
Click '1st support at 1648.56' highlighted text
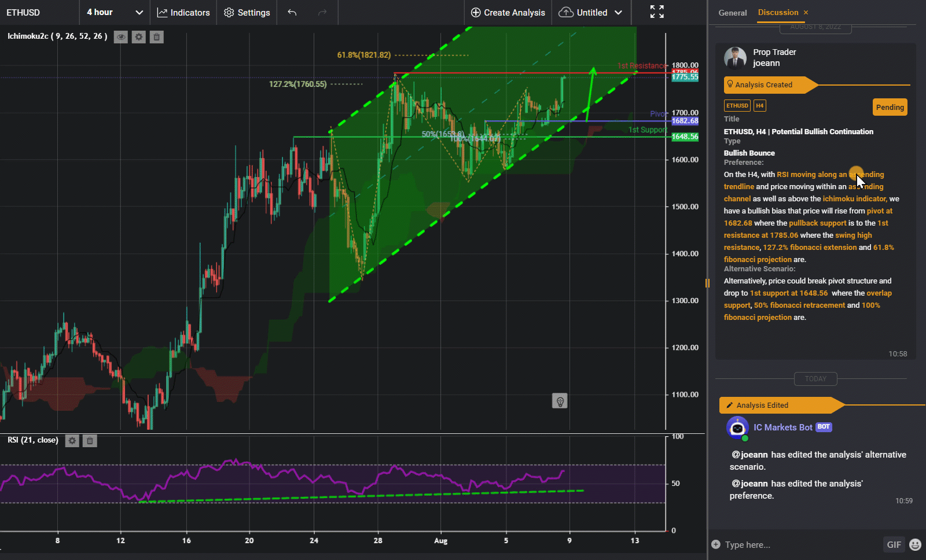(x=789, y=293)
